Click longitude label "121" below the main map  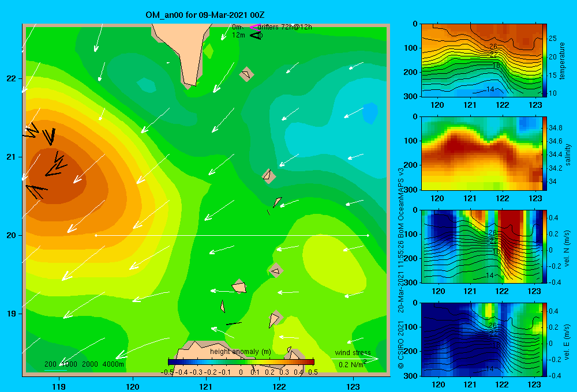point(206,386)
